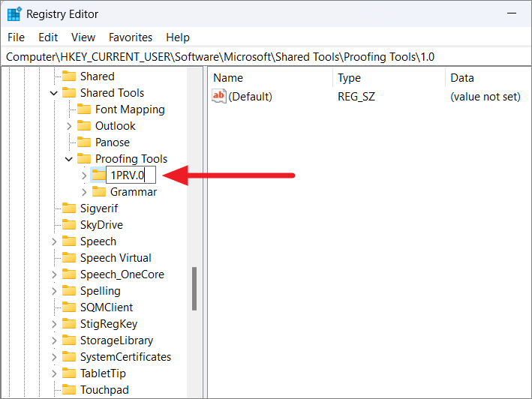Expand the SystemCertificates key
Screen dimensions: 532x399
54,357
